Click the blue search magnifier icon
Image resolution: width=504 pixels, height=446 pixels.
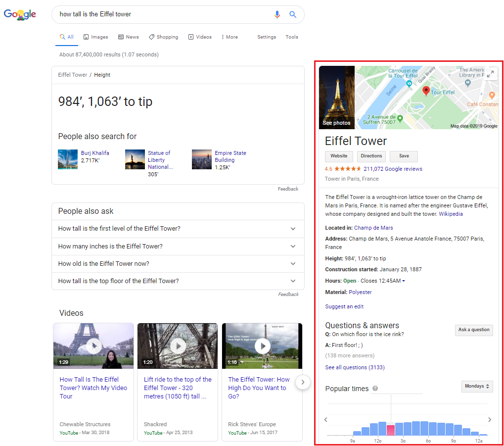[293, 14]
